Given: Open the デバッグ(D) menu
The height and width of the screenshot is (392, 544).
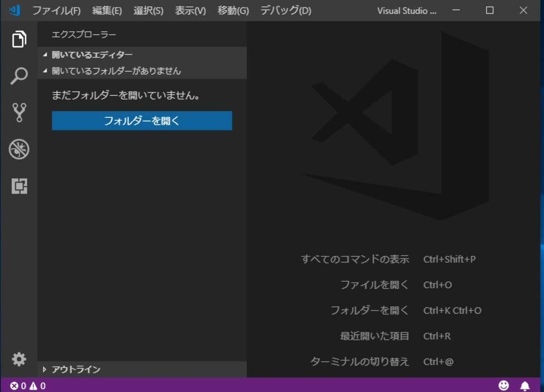Looking at the screenshot, I should (x=286, y=10).
